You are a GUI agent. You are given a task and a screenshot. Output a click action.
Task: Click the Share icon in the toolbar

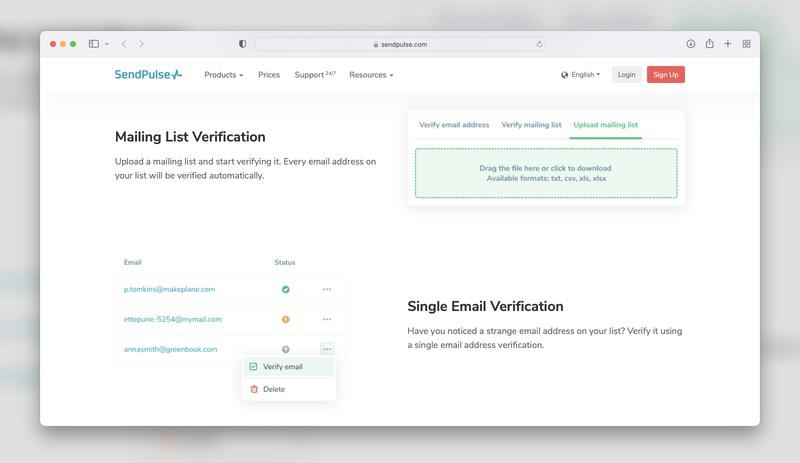point(709,43)
